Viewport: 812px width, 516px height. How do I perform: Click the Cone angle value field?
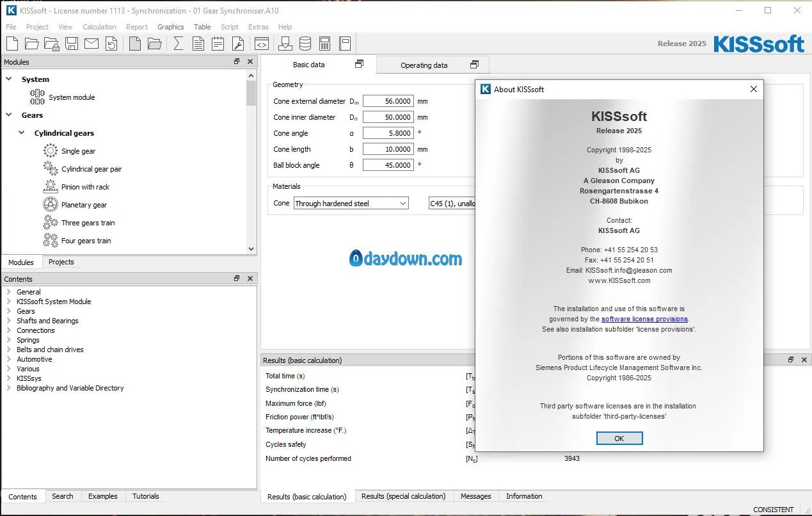388,133
